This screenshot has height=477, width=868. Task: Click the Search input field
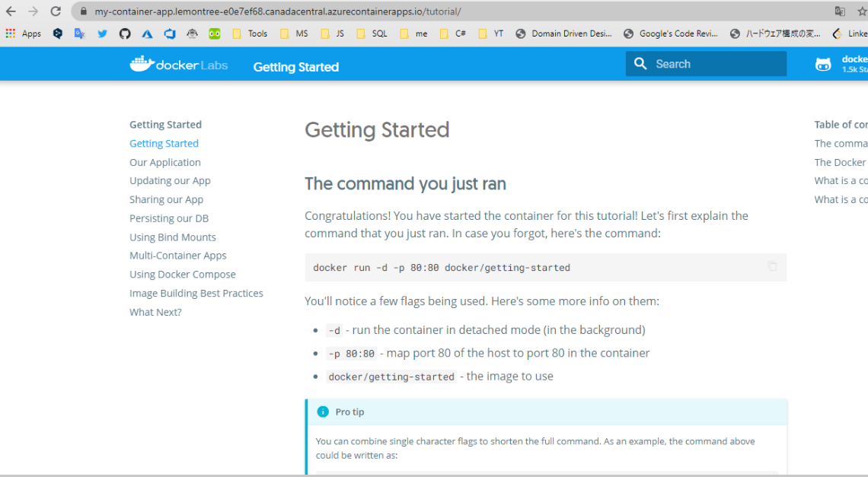(x=706, y=64)
